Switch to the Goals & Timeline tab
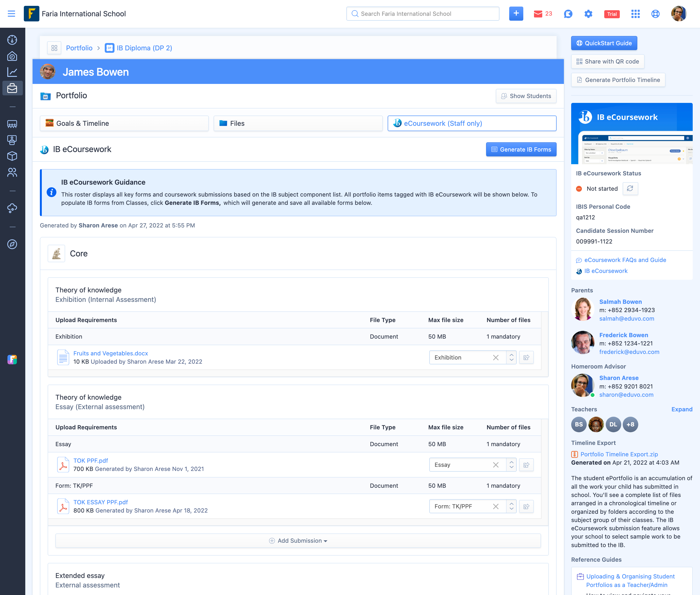 pyautogui.click(x=124, y=124)
